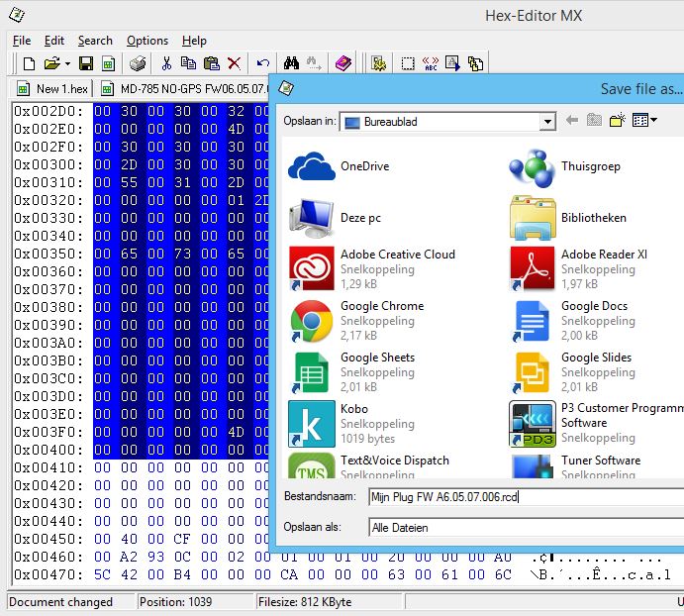Create a new file with the blank page icon
The width and height of the screenshot is (684, 616).
[x=29, y=63]
